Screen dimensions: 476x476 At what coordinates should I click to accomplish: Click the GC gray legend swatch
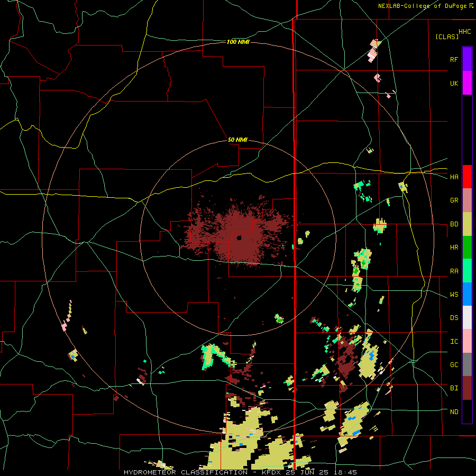pos(467,364)
